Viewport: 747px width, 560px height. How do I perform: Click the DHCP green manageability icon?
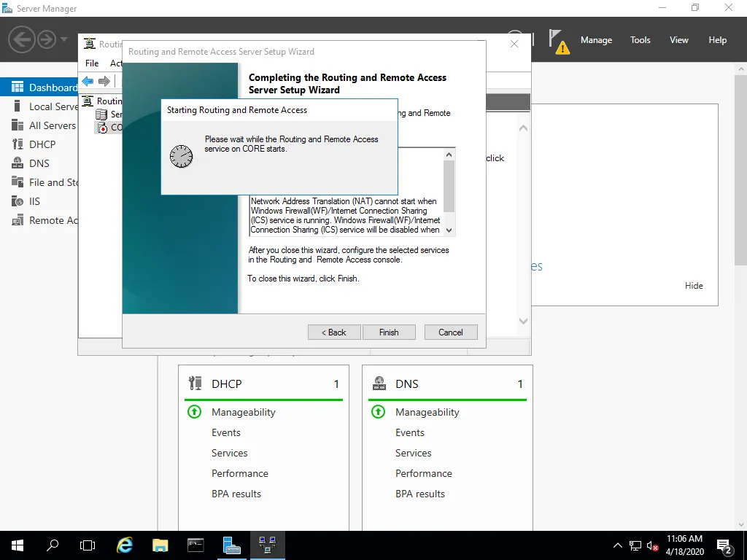(194, 411)
